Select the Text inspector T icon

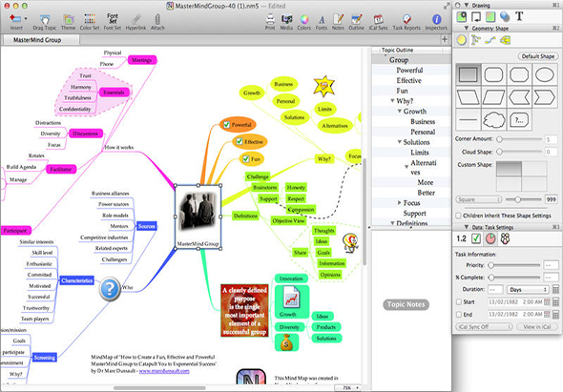(519, 16)
